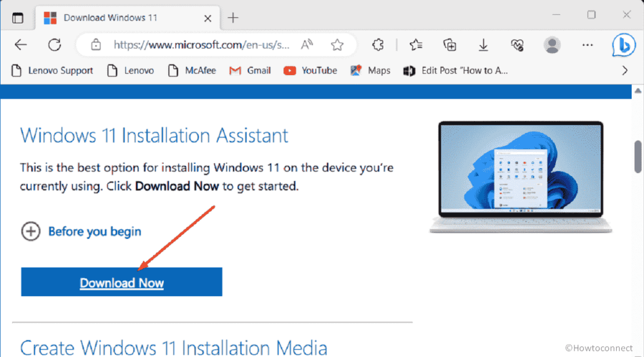The image size is (644, 357).
Task: Go back to the previous page
Action: 20,45
